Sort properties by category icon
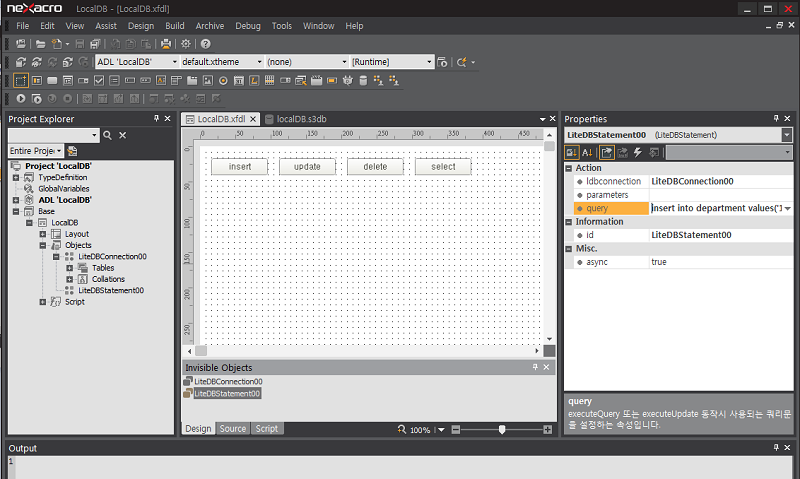Viewport: 800px width, 479px height. coord(571,152)
